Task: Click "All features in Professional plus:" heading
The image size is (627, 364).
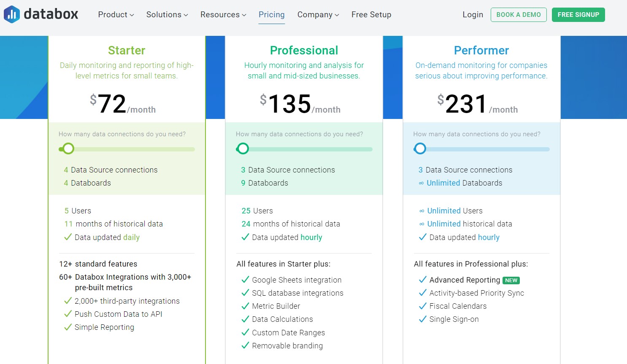Action: pos(471,264)
